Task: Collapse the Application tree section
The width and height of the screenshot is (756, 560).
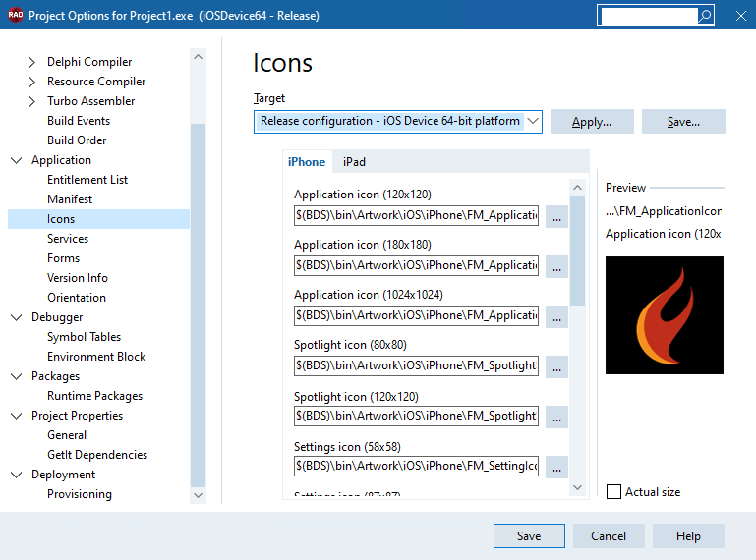Action: [x=17, y=160]
